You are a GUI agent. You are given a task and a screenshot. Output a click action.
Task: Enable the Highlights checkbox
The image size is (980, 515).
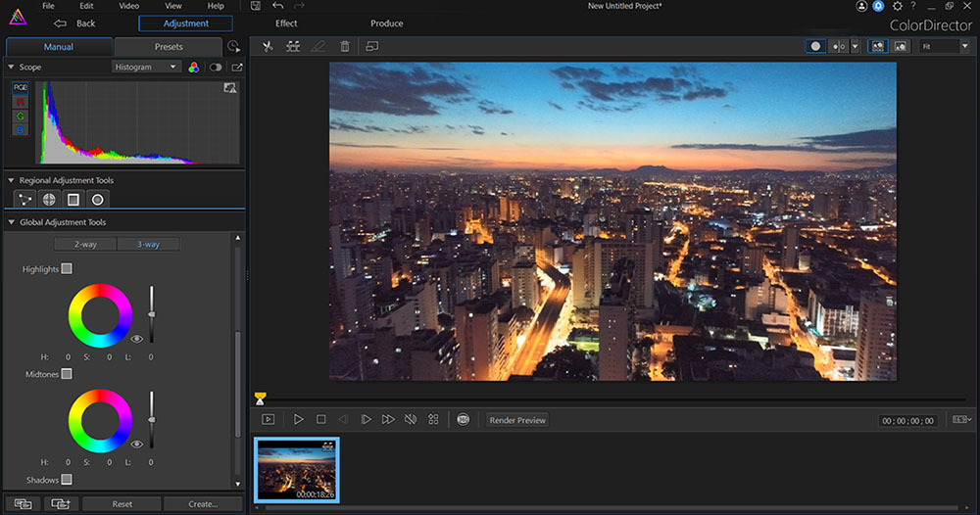[x=67, y=268]
